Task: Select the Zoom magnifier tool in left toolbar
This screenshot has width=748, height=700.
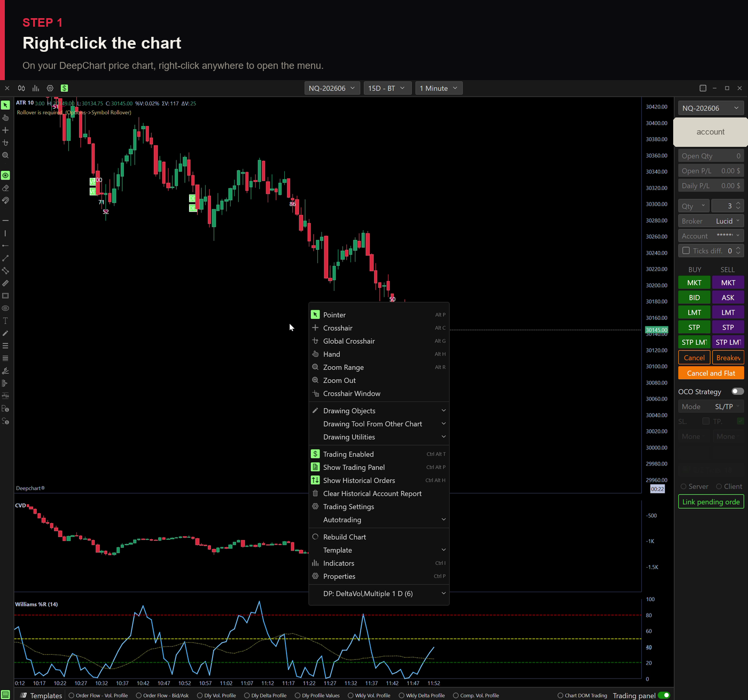Action: [5, 155]
